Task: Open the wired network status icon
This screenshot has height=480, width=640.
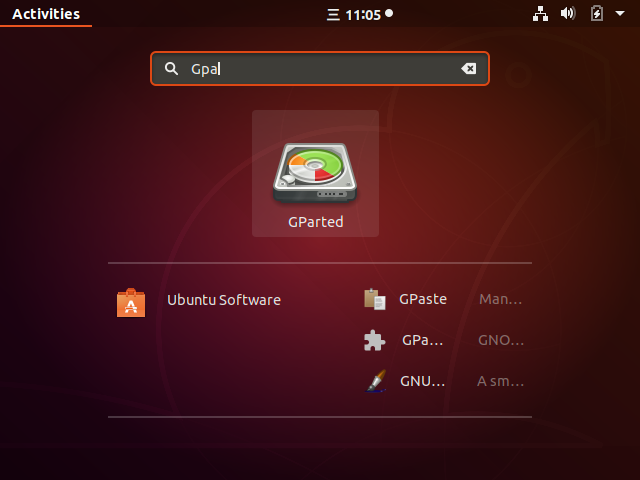Action: tap(540, 14)
